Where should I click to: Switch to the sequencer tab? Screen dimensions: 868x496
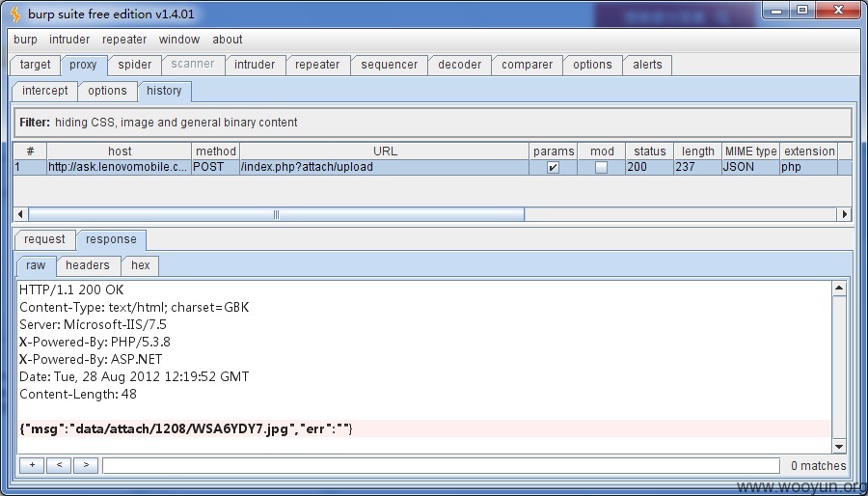click(x=390, y=65)
